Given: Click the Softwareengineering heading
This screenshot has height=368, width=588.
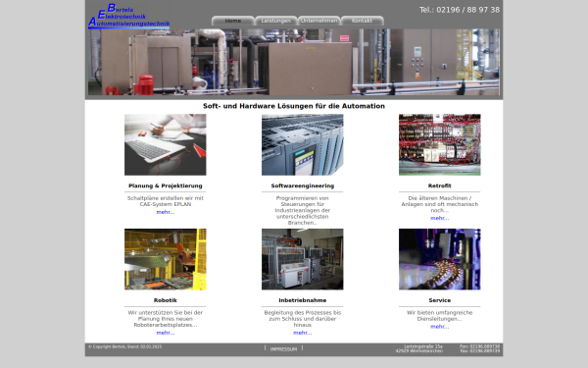Looking at the screenshot, I should pyautogui.click(x=302, y=185).
